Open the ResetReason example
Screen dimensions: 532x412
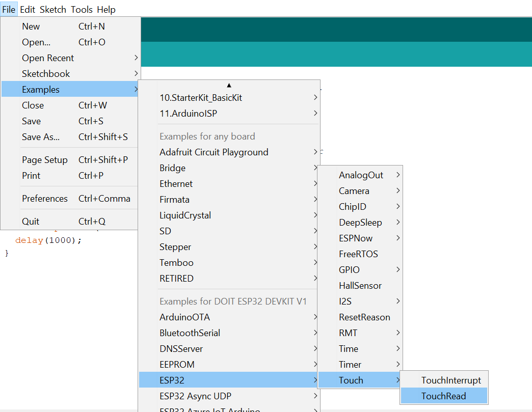pos(360,317)
